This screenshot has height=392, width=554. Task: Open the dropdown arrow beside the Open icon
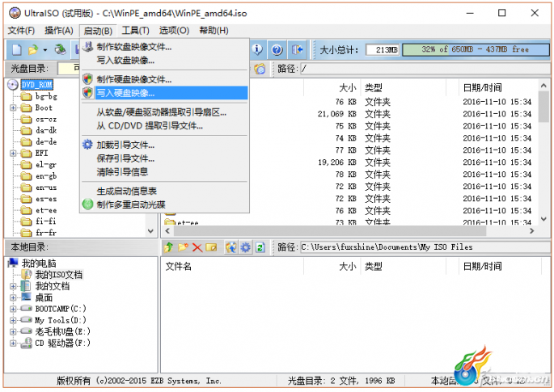[44, 50]
